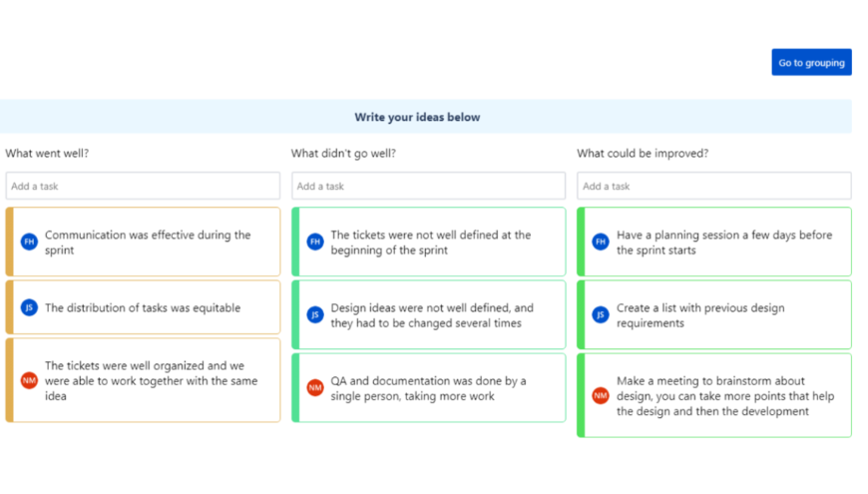Click the Write your ideas below banner
Image resolution: width=868 pixels, height=494 pixels.
click(x=417, y=117)
